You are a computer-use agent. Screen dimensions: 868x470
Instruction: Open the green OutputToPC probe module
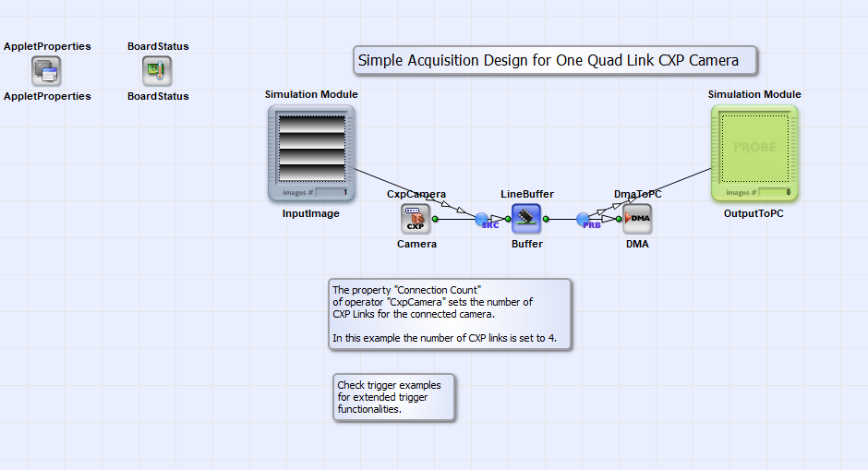click(x=754, y=152)
